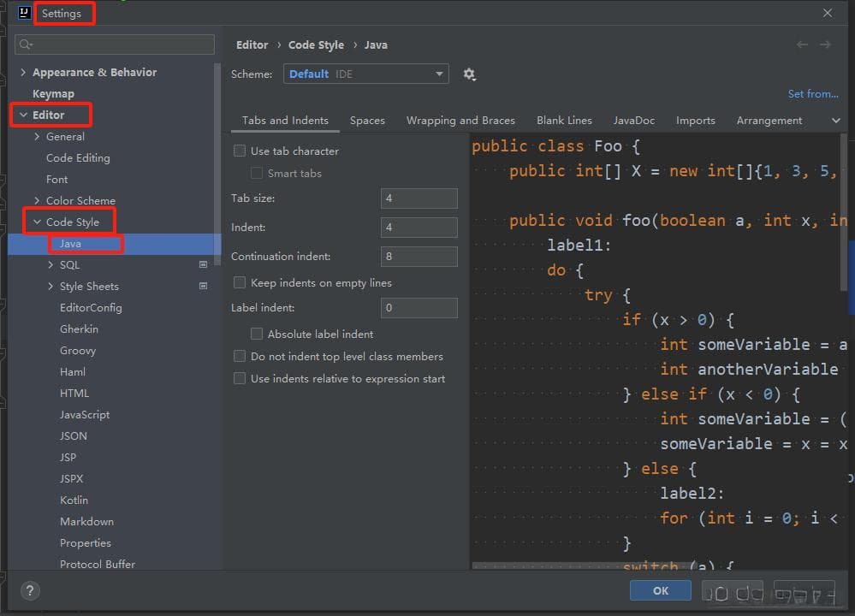The height and width of the screenshot is (616, 855).
Task: Click the search magnifier icon
Action: [x=26, y=44]
